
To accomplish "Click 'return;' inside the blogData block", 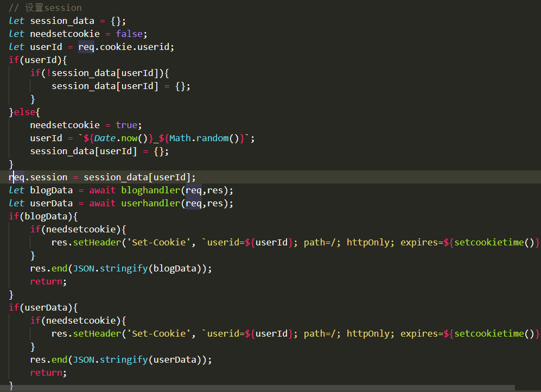I will 48,282.
